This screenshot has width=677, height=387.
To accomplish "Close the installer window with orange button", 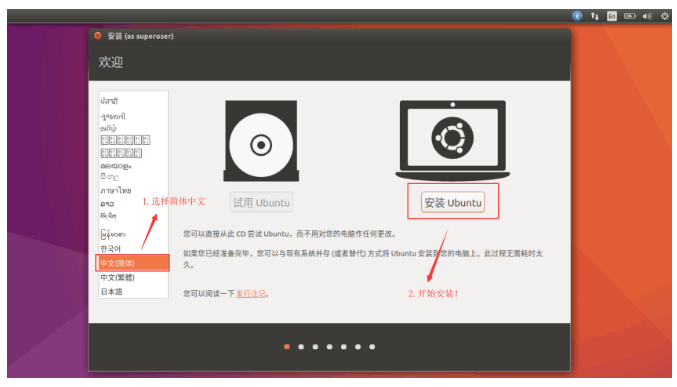I will tap(98, 36).
